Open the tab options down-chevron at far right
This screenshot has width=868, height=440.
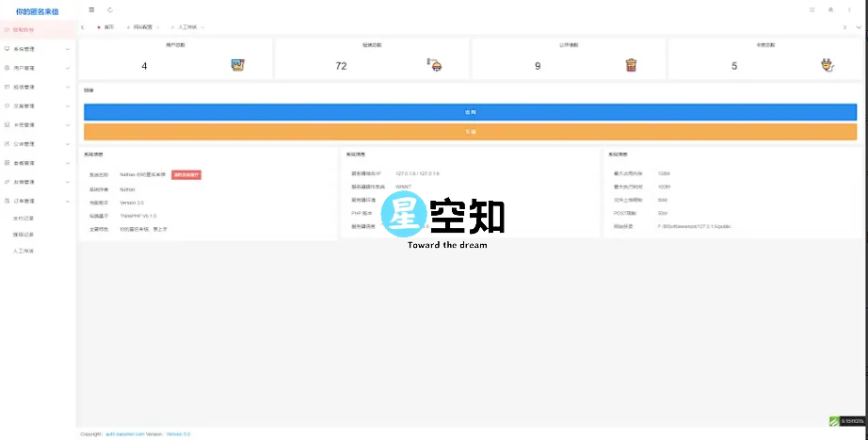click(859, 27)
